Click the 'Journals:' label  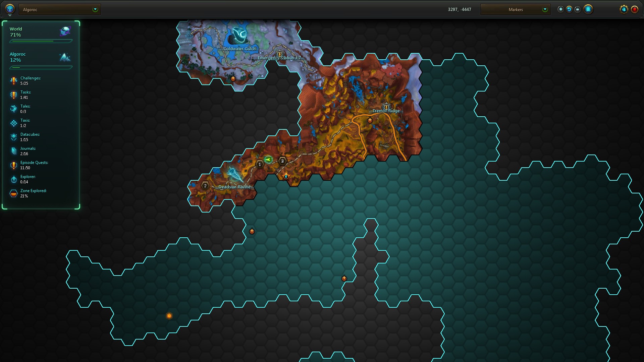coord(28,148)
